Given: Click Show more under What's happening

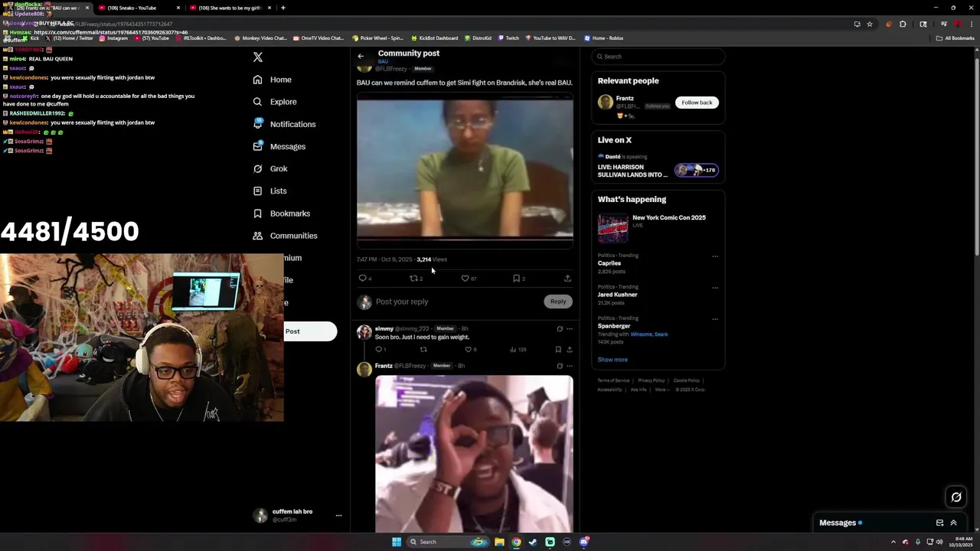Looking at the screenshot, I should [612, 360].
